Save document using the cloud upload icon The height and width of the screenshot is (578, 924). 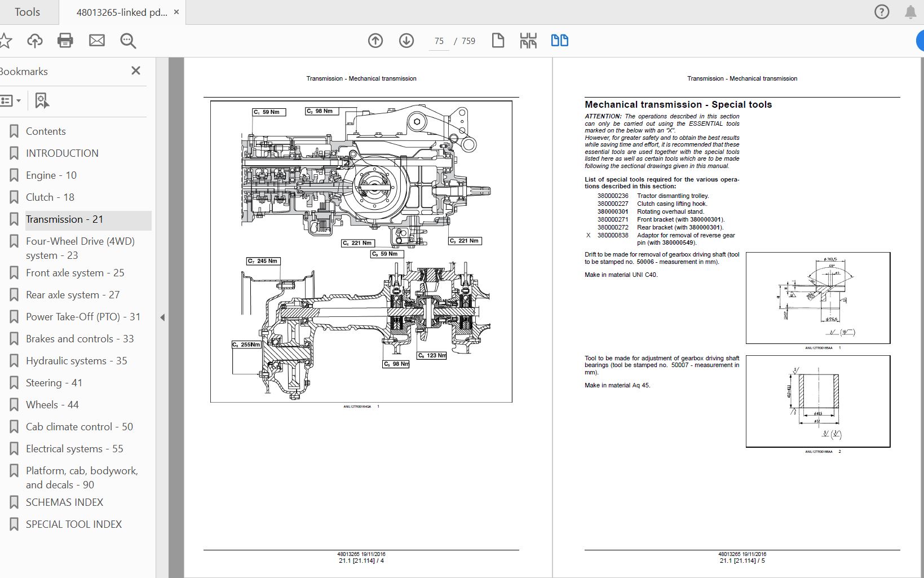(34, 40)
